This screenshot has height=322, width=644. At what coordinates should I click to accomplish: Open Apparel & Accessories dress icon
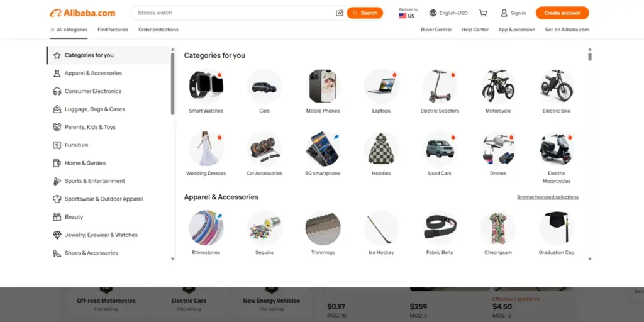[x=57, y=73]
